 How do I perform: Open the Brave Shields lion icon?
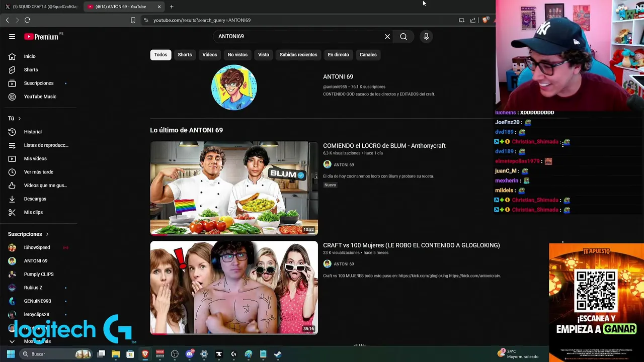485,20
